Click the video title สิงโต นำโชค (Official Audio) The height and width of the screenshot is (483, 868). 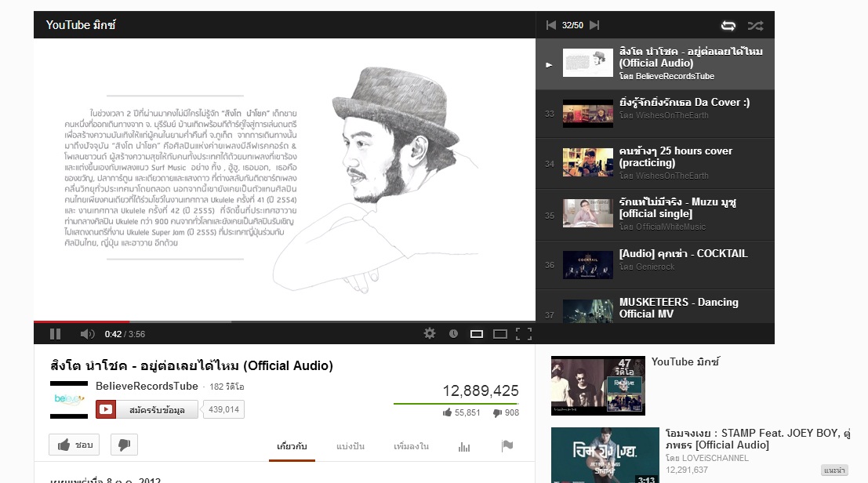click(191, 365)
